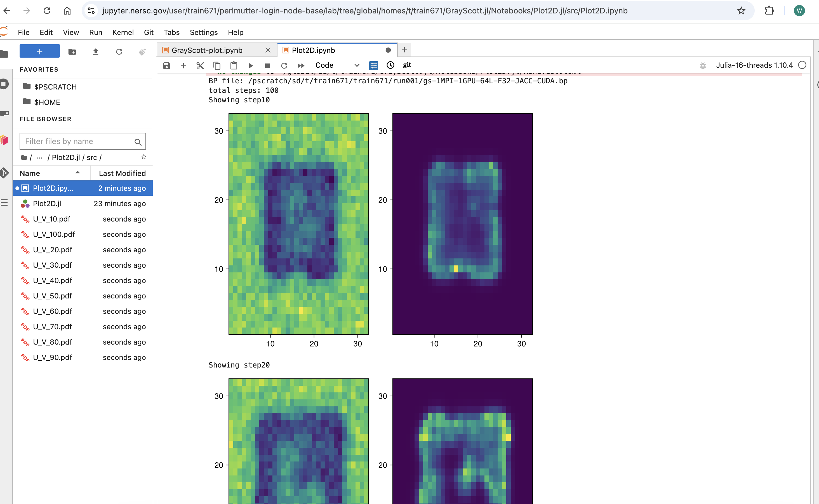Navigate to src in path breadcrumb

click(92, 157)
